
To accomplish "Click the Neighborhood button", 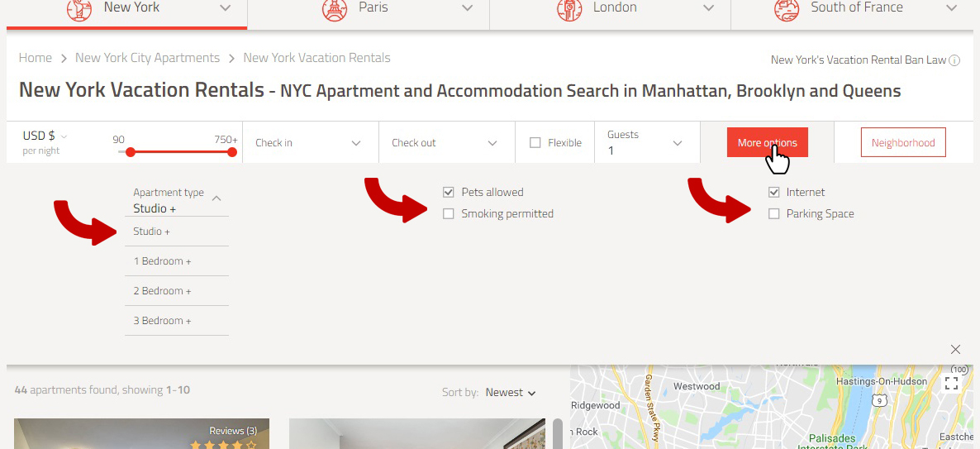I will [x=903, y=142].
